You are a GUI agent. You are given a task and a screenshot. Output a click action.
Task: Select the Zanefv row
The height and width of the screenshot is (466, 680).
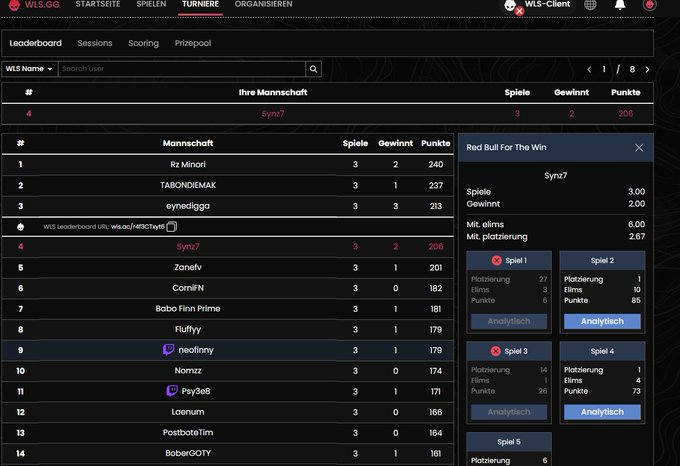click(228, 267)
